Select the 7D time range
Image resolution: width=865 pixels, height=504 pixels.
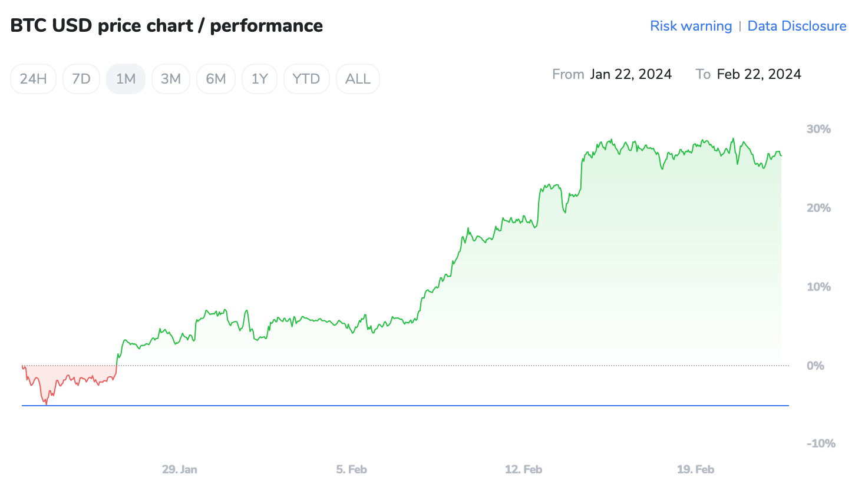81,78
